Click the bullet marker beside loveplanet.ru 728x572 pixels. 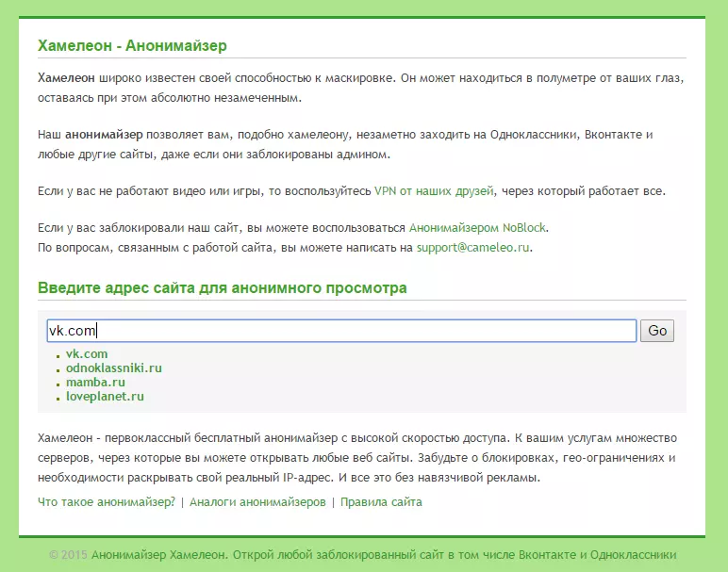58,399
